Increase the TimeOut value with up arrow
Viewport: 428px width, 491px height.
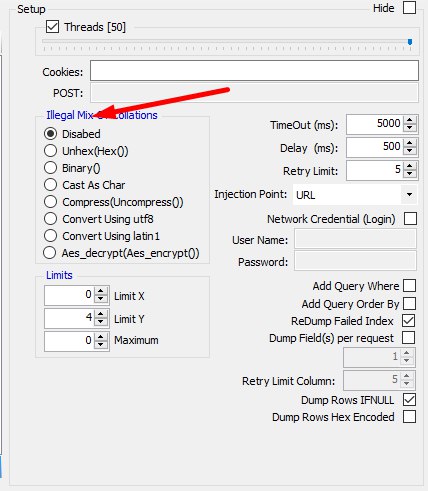click(x=410, y=120)
